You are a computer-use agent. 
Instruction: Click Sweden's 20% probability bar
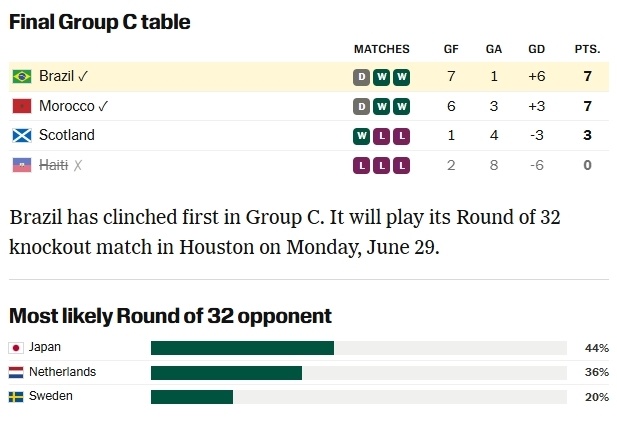359,397
